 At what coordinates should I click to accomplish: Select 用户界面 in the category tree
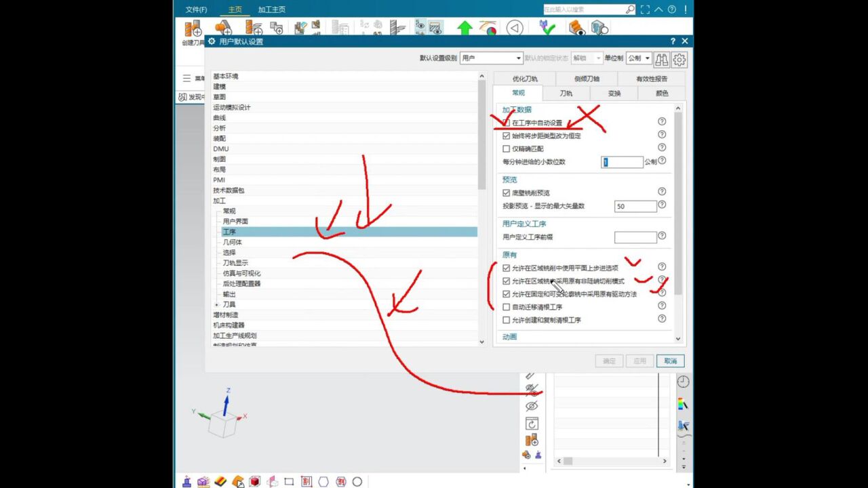point(235,222)
